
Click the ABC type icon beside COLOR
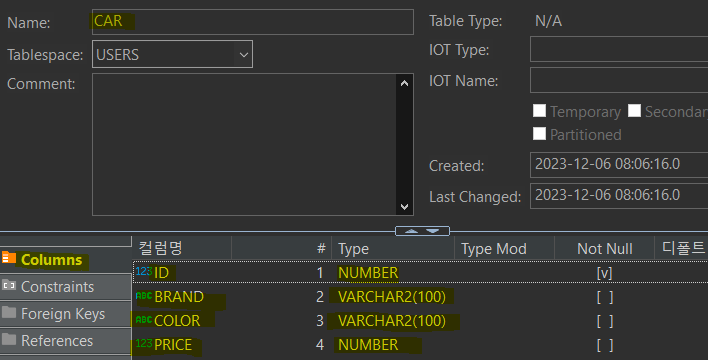pyautogui.click(x=144, y=320)
